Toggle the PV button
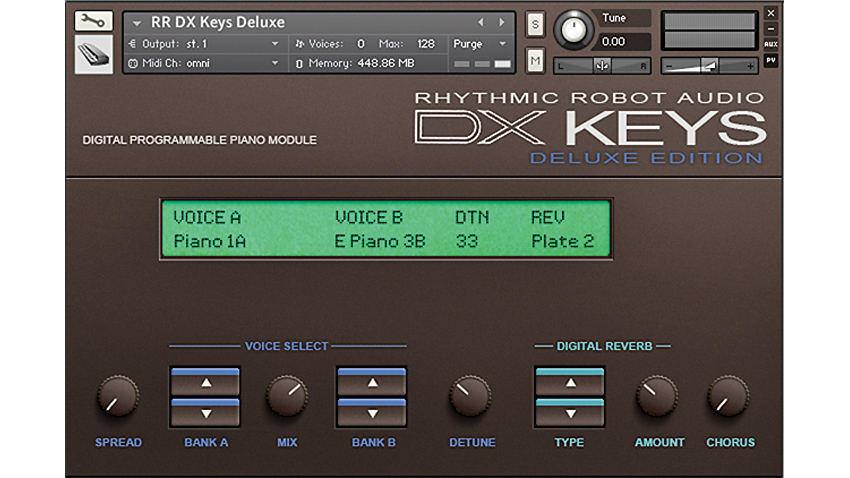Viewport: 850px width, 478px height. point(771,60)
